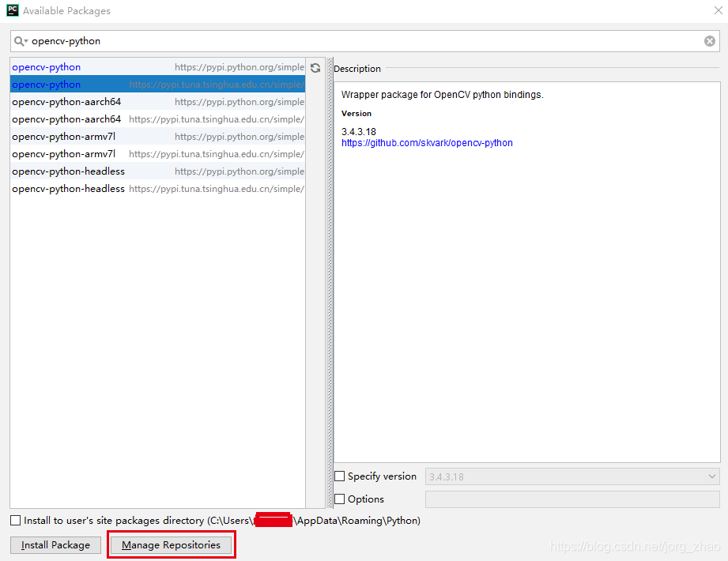Viewport: 728px width, 561px height.
Task: Open the search magnifier history dropdown
Action: click(x=21, y=41)
